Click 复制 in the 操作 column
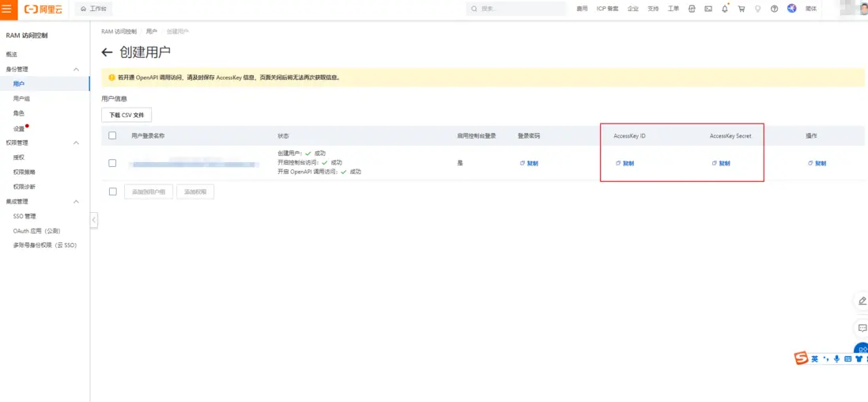 pos(817,164)
